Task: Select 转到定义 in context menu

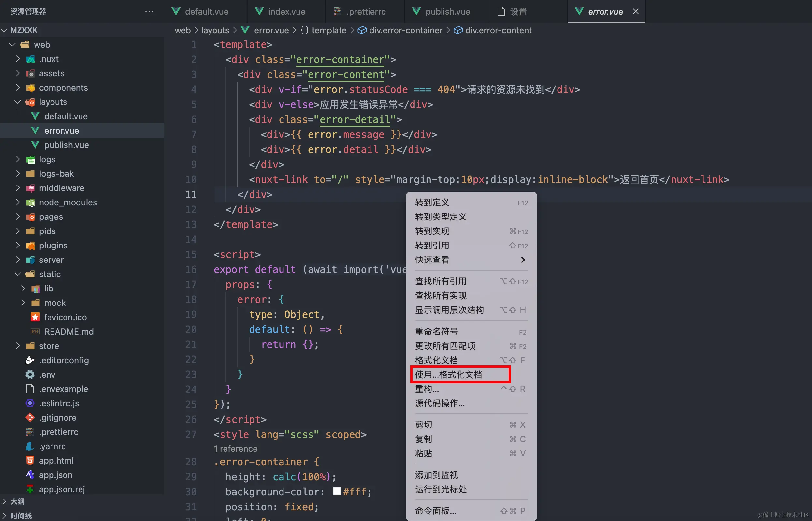Action: pyautogui.click(x=471, y=202)
